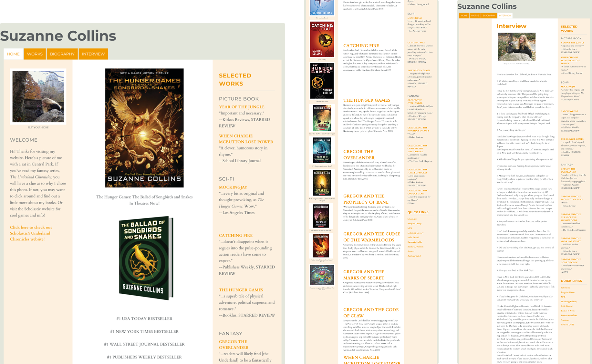Open the Songbirds & Snakes movie poster image
The width and height of the screenshot is (592, 364).
tap(144, 128)
